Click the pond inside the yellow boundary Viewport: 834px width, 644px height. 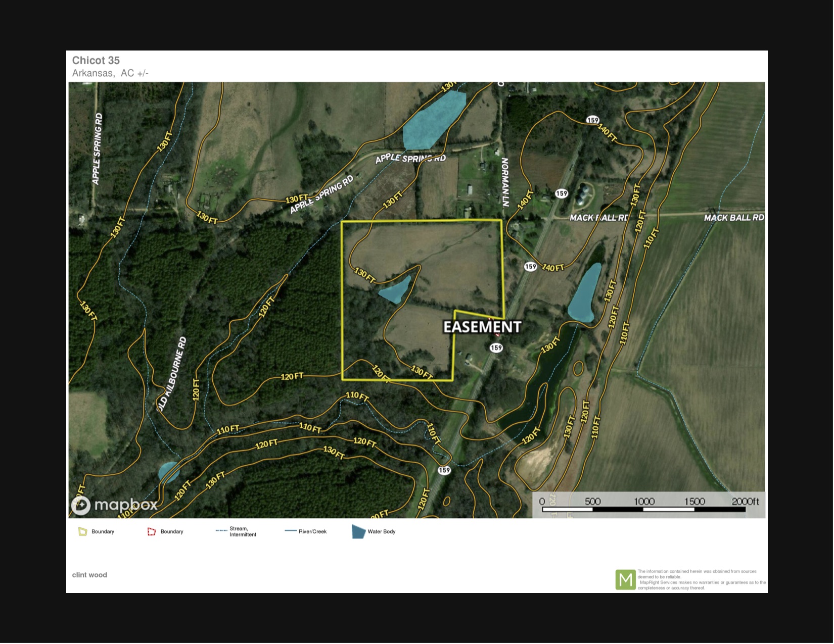pos(395,290)
